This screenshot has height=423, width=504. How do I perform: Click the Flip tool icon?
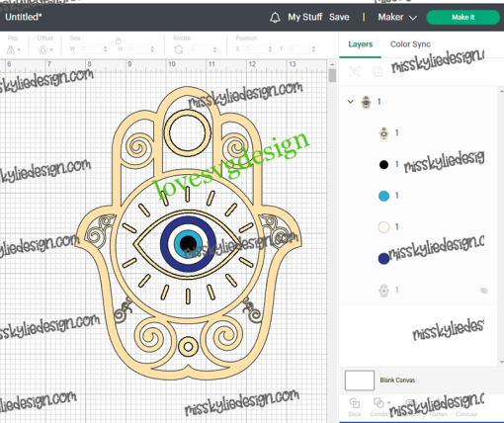(11, 49)
